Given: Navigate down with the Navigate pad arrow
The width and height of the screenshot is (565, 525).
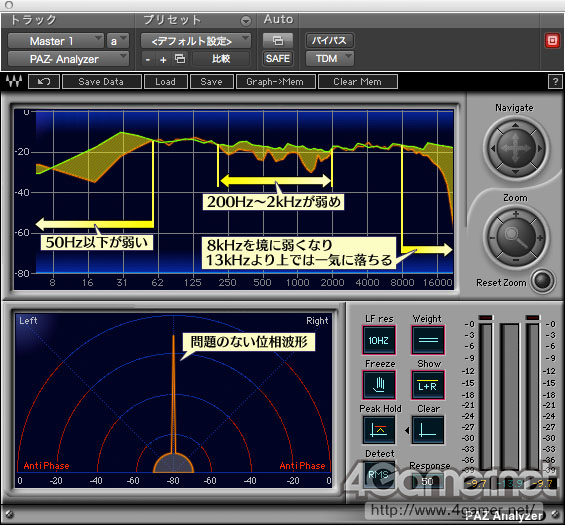Looking at the screenshot, I should (x=515, y=172).
